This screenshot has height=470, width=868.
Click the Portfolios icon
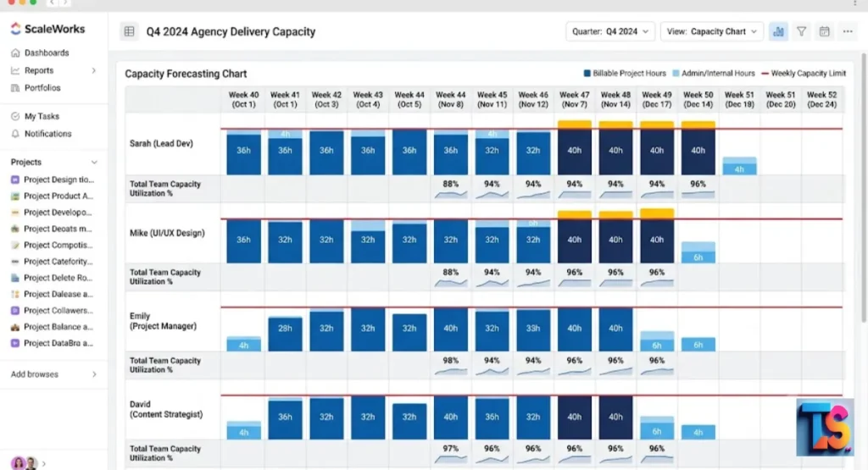[x=15, y=88]
